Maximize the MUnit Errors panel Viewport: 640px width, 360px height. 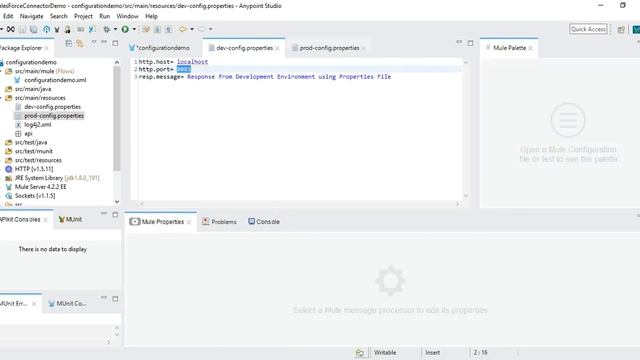pyautogui.click(x=116, y=299)
